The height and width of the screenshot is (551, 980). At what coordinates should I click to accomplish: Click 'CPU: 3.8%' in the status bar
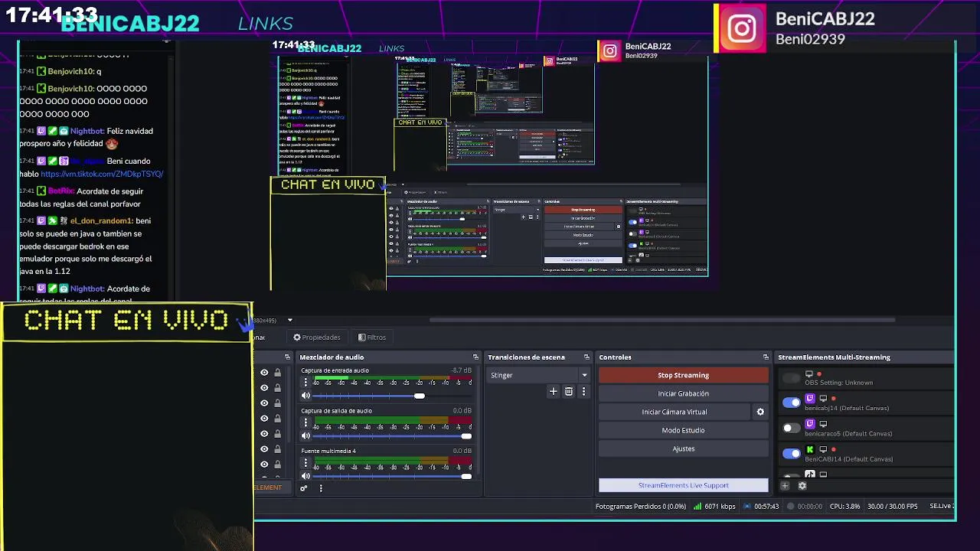pos(844,507)
